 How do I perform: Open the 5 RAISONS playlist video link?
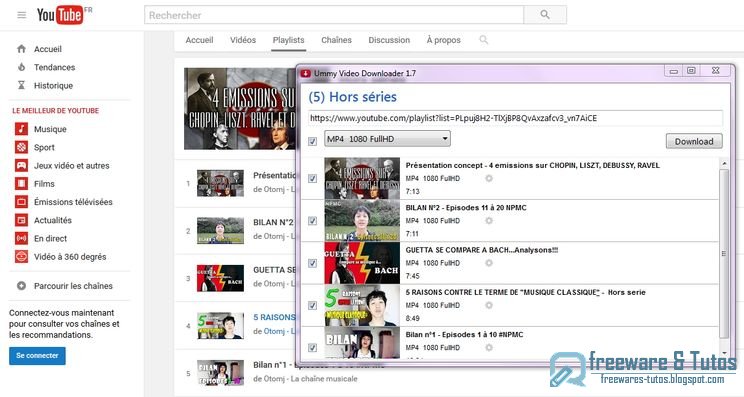274,317
